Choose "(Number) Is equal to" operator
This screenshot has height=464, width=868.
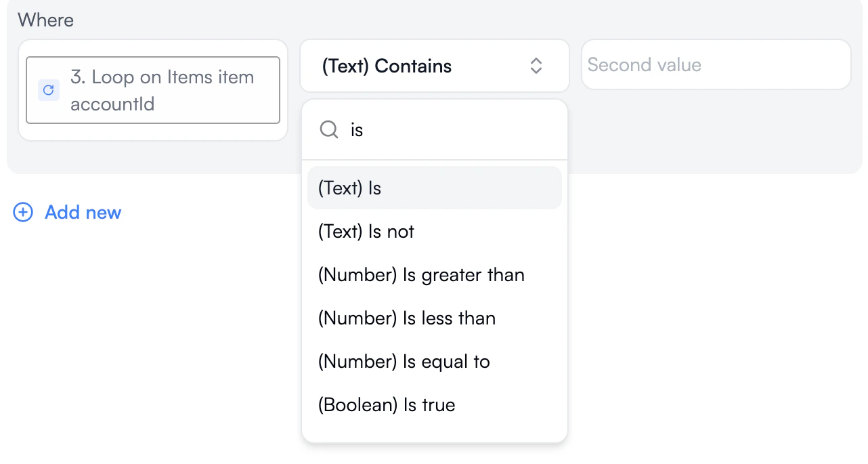pyautogui.click(x=404, y=362)
